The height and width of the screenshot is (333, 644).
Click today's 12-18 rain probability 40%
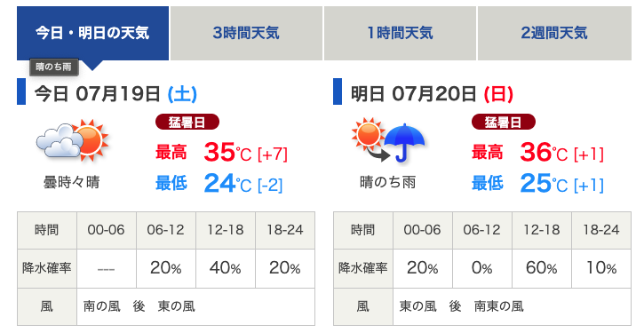[x=226, y=268]
